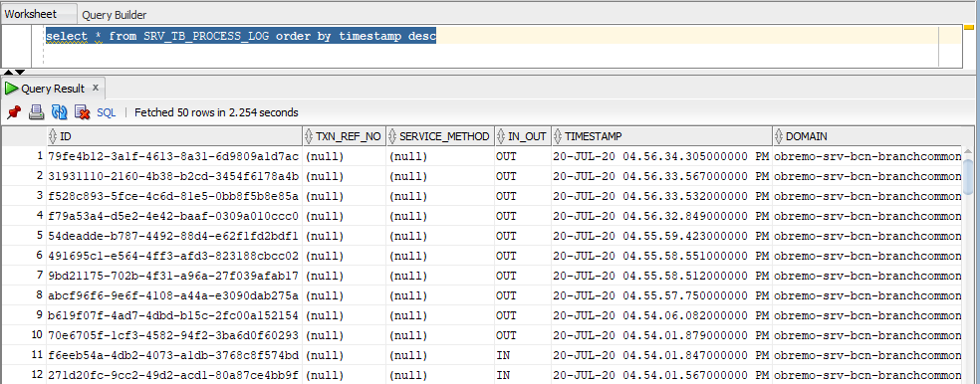Click the sort icon beside SERVICE_METHOD header
Viewport: 980px width, 384px height.
coord(393,136)
